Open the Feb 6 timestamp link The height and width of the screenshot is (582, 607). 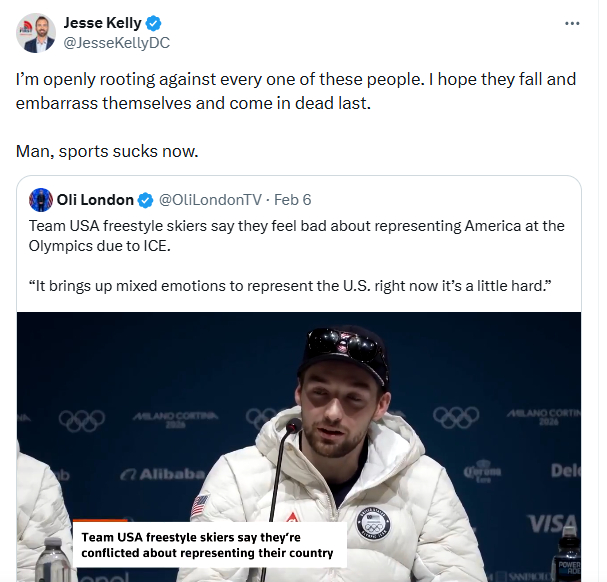click(x=293, y=199)
